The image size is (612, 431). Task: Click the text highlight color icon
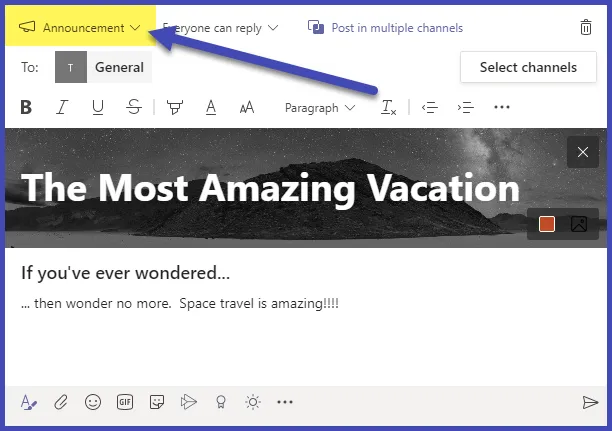175,107
